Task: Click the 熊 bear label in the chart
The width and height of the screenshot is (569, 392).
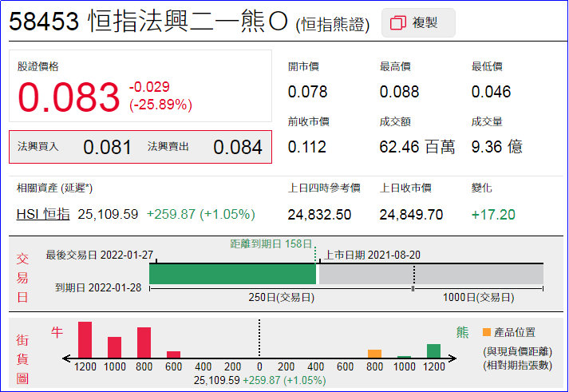Action: [462, 332]
